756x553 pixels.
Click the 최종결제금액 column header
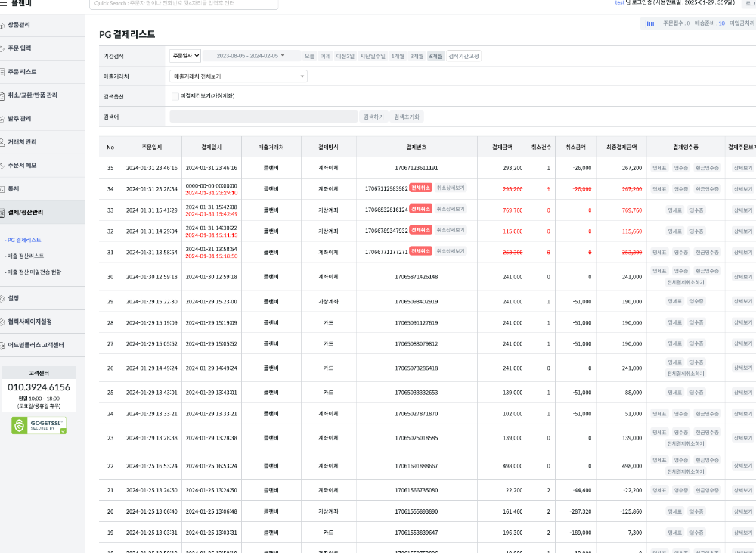click(x=621, y=148)
